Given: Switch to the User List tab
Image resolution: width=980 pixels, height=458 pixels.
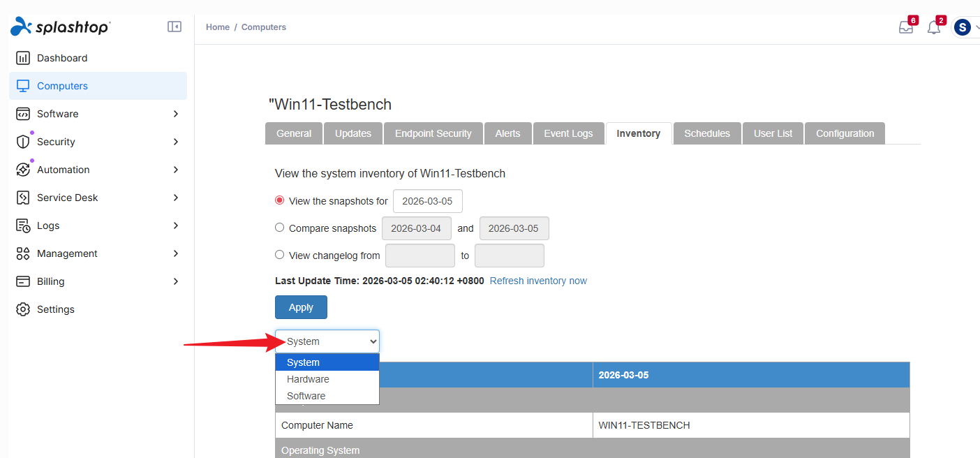Looking at the screenshot, I should 773,133.
